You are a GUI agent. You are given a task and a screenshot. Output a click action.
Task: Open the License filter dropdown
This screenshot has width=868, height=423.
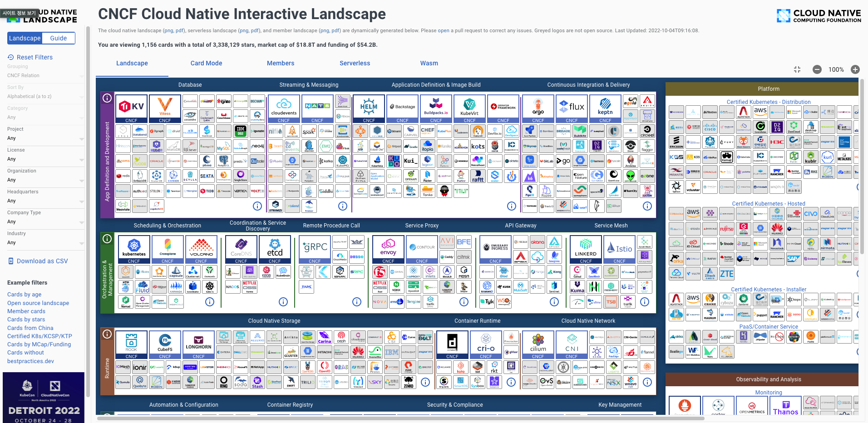click(x=45, y=159)
